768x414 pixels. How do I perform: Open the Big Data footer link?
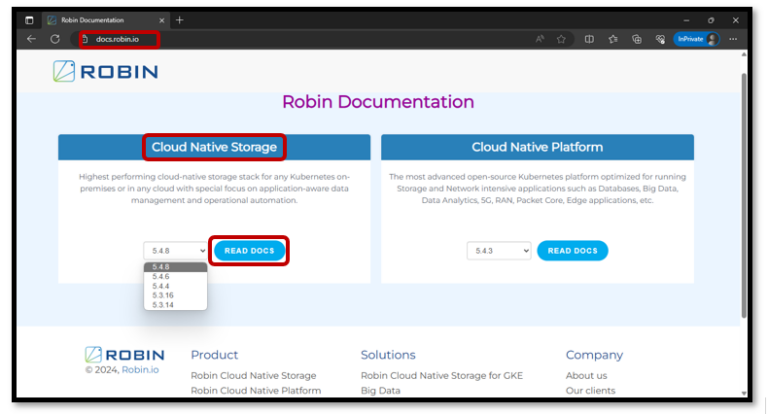tap(381, 390)
